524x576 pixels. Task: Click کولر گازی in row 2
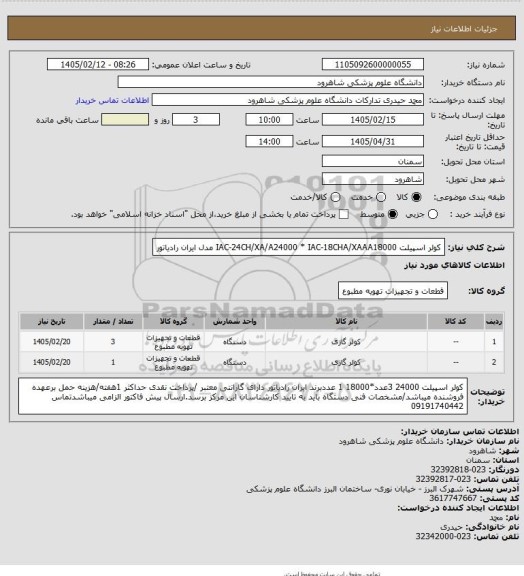tap(345, 362)
